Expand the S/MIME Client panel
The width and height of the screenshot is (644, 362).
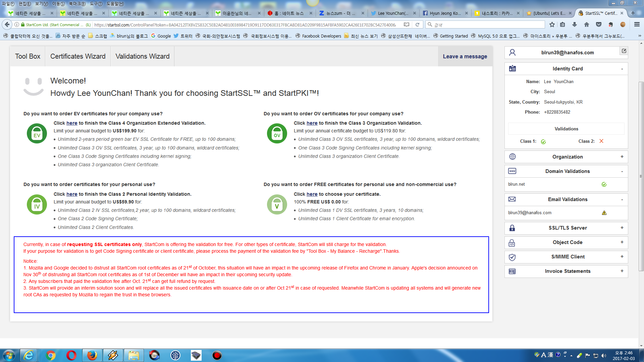(622, 256)
